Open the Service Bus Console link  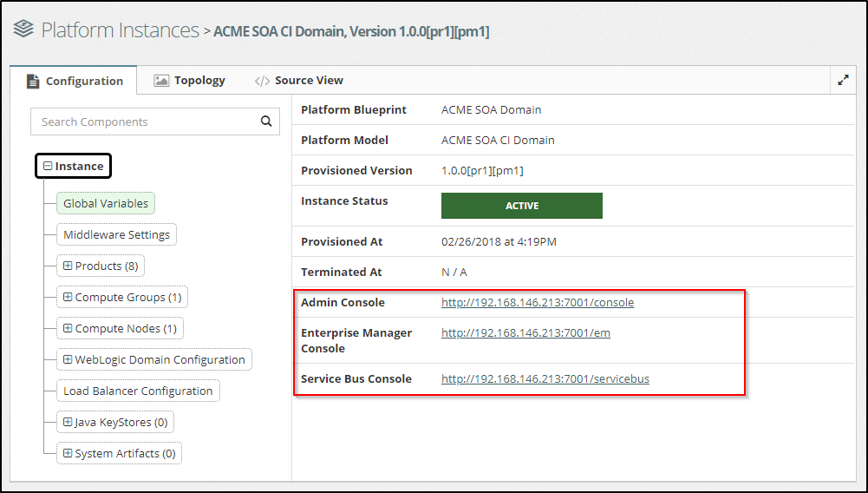pyautogui.click(x=545, y=378)
